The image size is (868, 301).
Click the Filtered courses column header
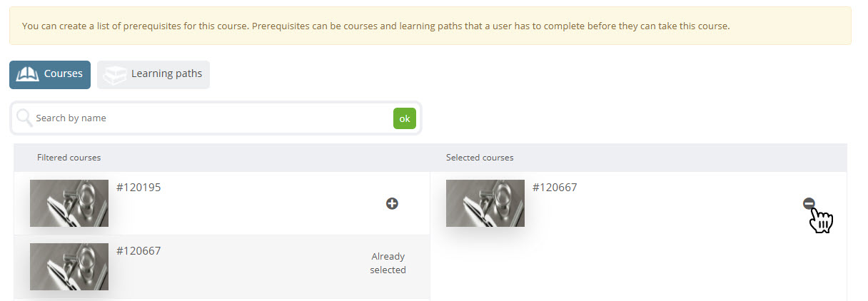pos(69,158)
